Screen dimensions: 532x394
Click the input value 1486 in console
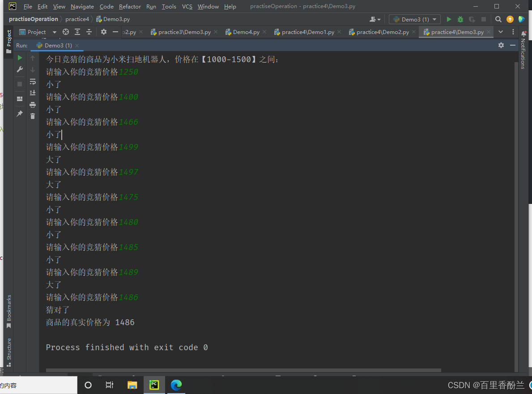(x=128, y=297)
